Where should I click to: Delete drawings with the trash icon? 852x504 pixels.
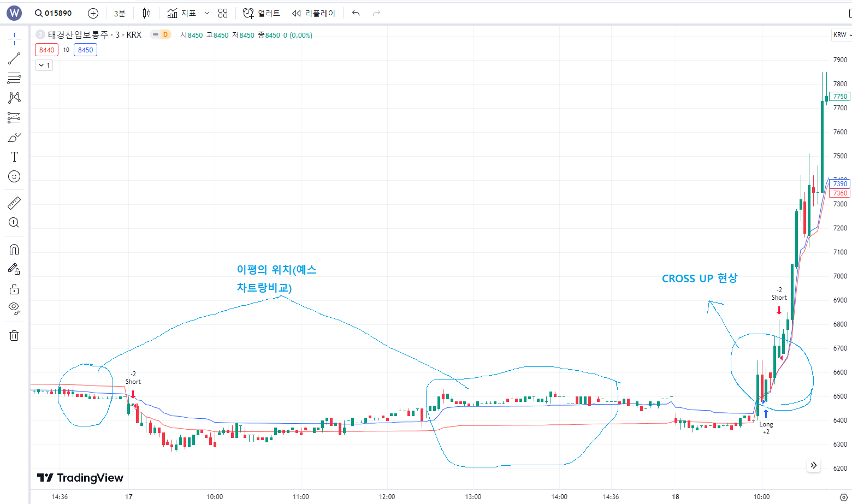[x=14, y=335]
